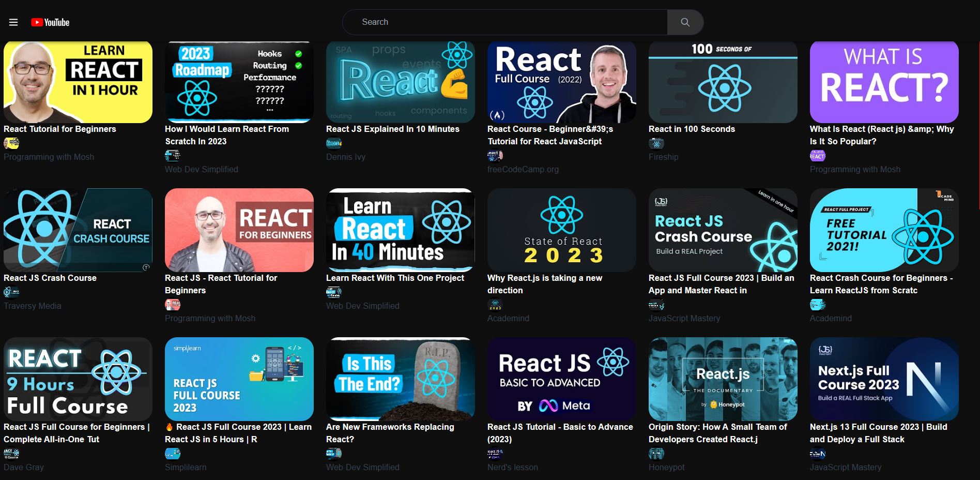Visit Dave Gray channel name
Viewport: 980px width, 480px height.
click(24, 467)
